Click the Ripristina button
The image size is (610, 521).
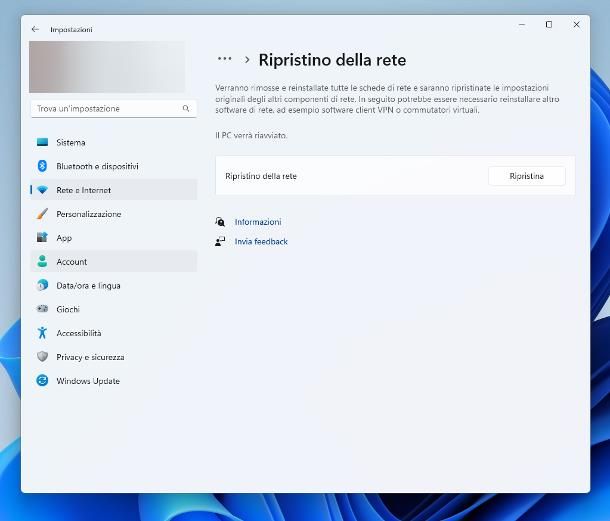click(526, 176)
